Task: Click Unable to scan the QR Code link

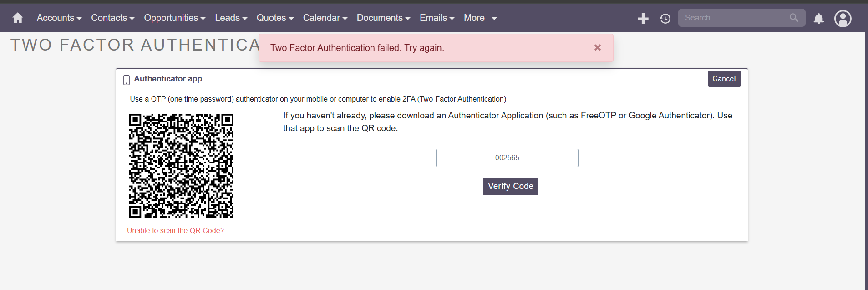Action: pos(175,230)
